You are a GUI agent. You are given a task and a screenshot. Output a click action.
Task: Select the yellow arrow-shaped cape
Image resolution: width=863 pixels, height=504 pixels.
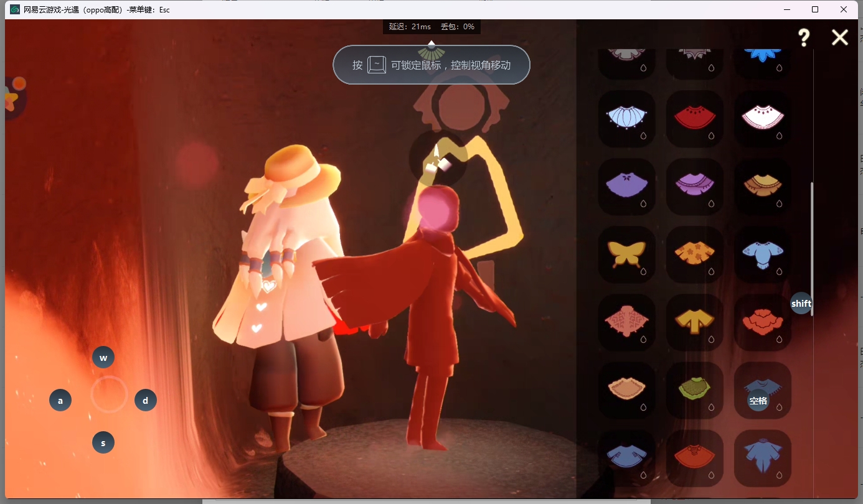[695, 322]
